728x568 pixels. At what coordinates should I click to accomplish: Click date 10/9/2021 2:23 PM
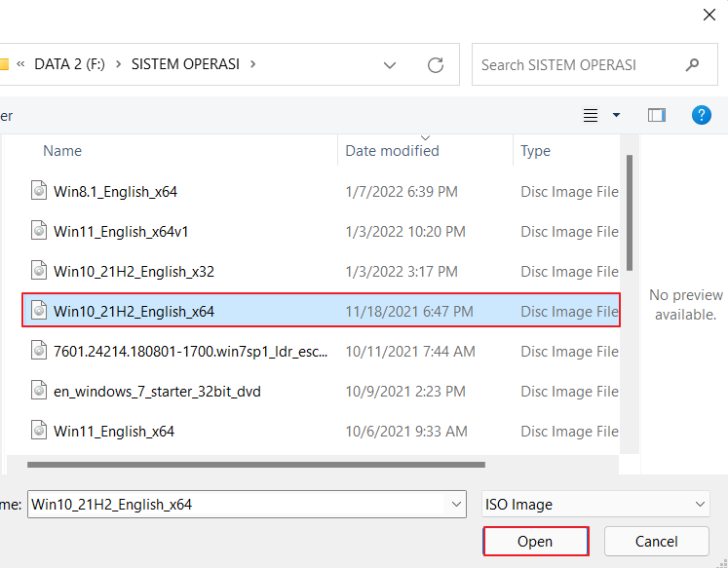[x=404, y=392]
